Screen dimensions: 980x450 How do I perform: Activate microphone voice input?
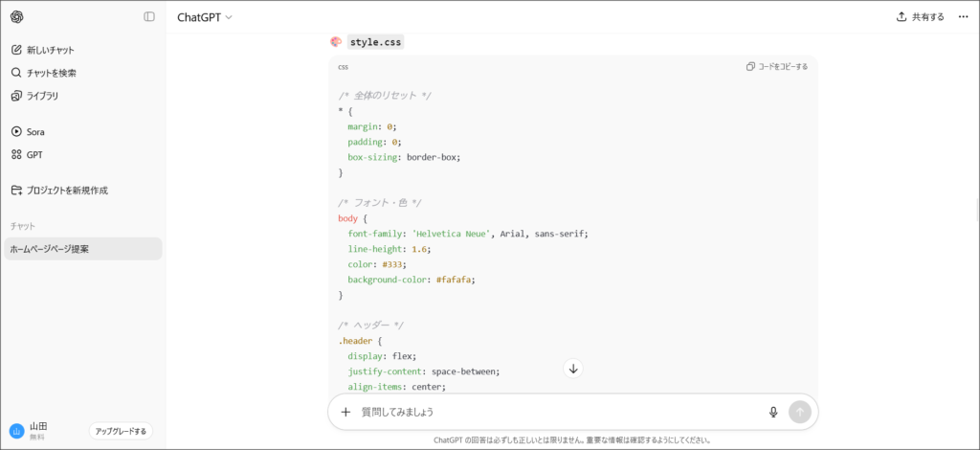(773, 412)
